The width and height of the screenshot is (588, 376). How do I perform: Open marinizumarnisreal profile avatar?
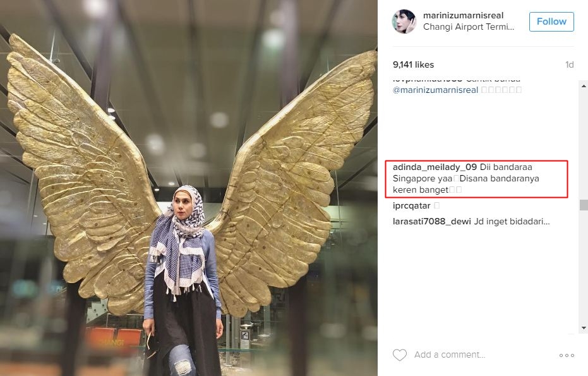404,21
